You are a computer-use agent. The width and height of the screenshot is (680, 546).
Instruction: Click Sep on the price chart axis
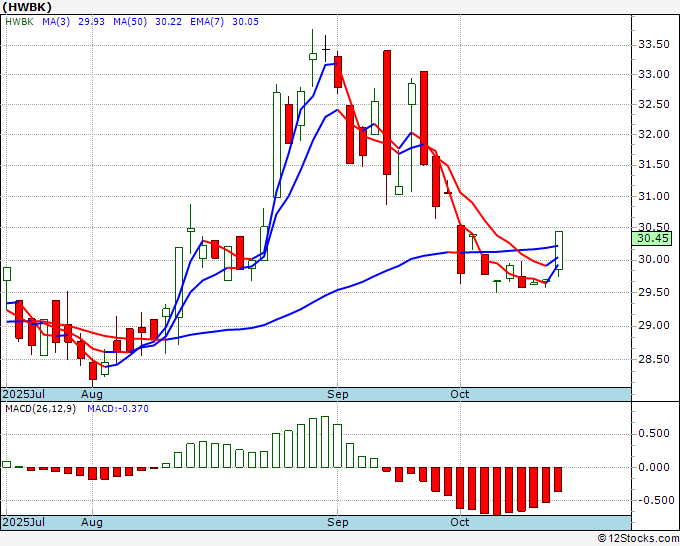[x=337, y=394]
